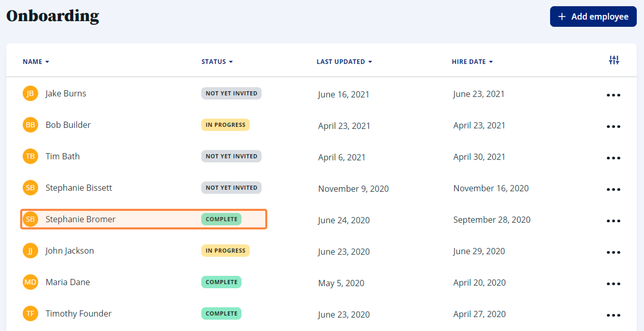Open Jake Burns employee name
The height and width of the screenshot is (331, 644).
(66, 93)
